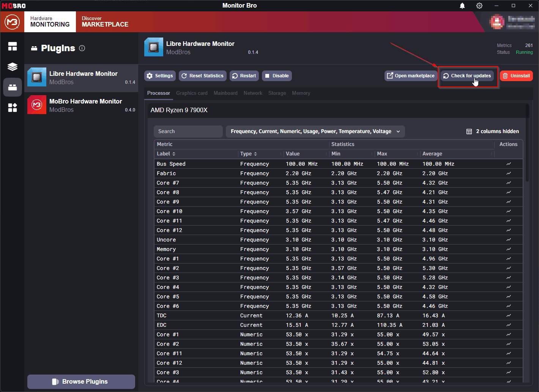Open the 2 columns hidden control
539x392 pixels.
pyautogui.click(x=492, y=131)
